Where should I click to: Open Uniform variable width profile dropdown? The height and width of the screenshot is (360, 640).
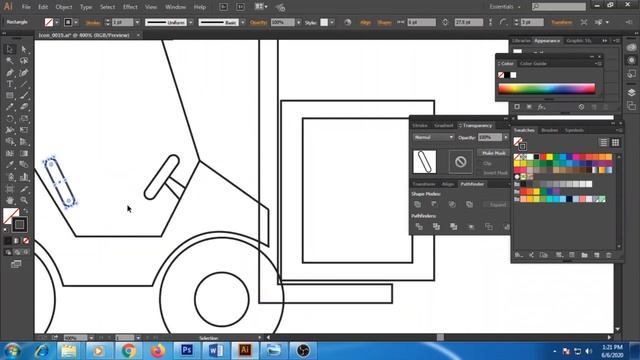191,22
